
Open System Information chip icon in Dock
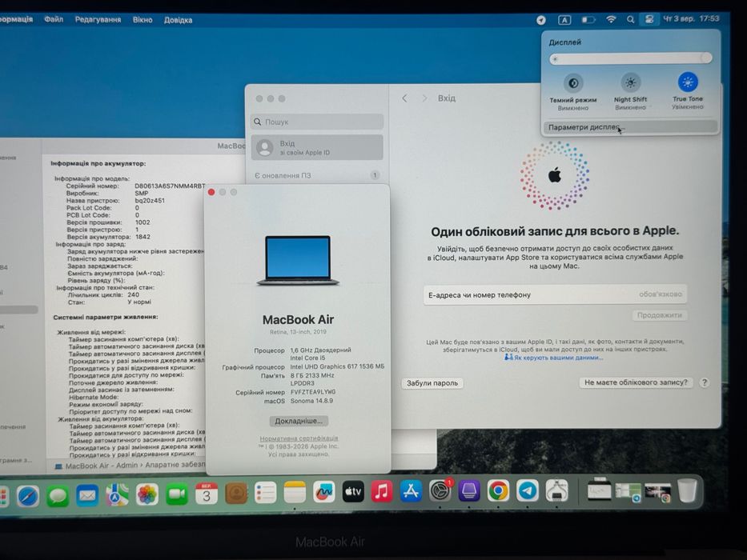(556, 490)
